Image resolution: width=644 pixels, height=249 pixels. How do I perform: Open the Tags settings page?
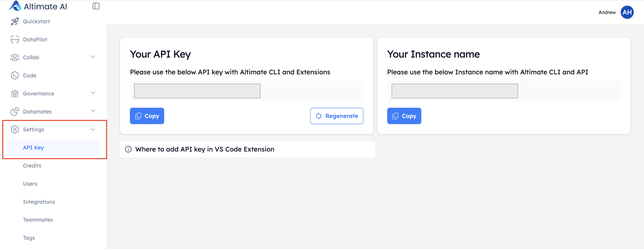29,238
